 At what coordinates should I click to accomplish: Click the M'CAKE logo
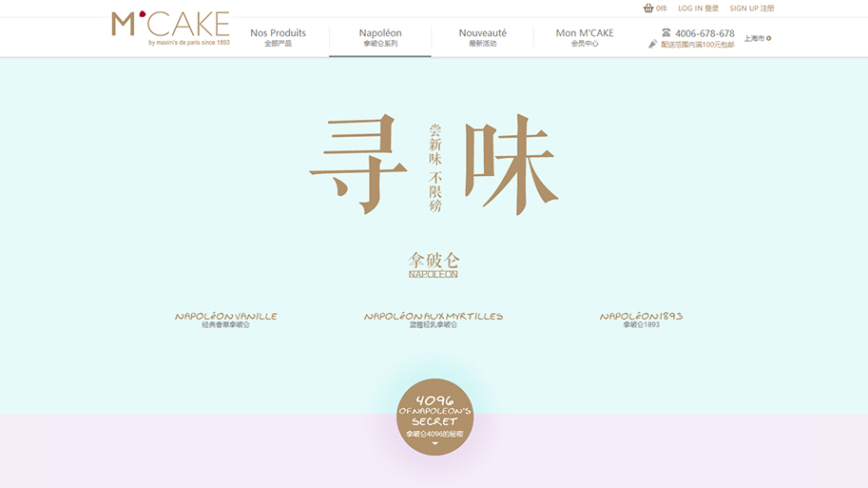pyautogui.click(x=170, y=28)
